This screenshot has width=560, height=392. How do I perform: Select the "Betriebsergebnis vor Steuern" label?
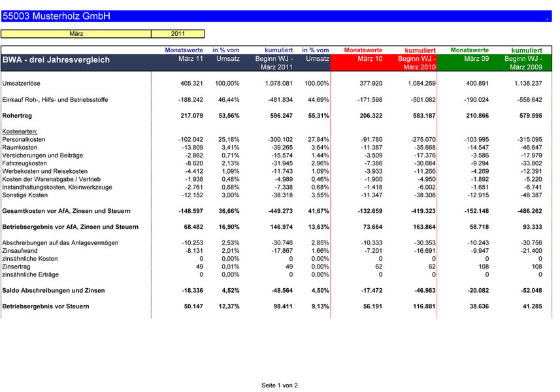pos(46,306)
